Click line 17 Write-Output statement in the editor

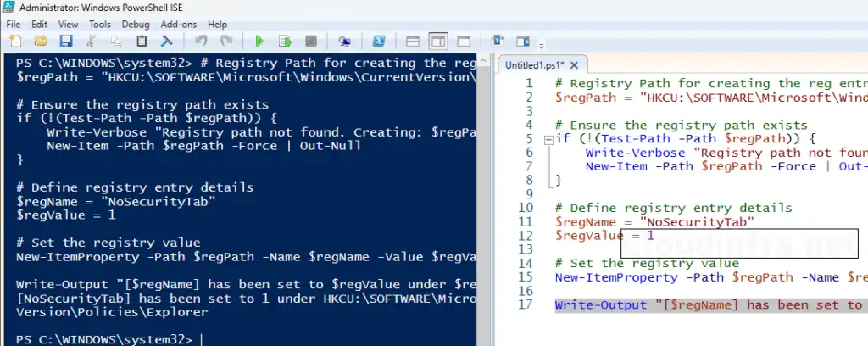point(711,305)
